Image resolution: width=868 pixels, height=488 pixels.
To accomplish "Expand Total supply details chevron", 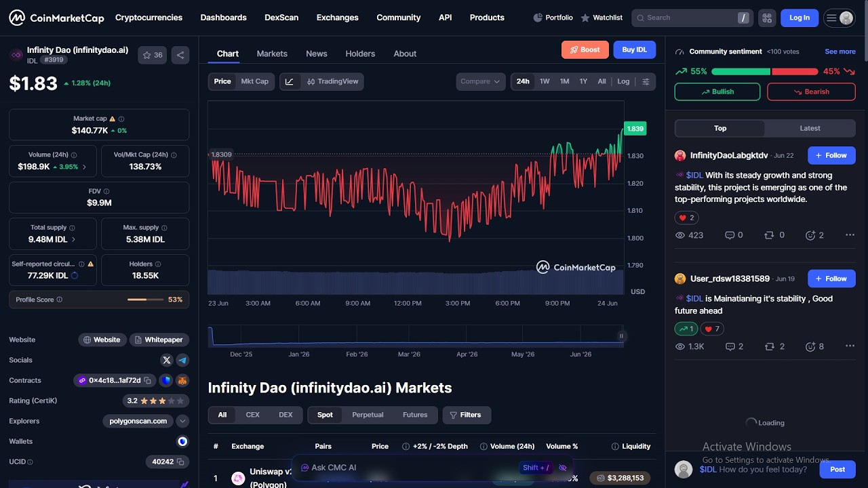I will (73, 239).
